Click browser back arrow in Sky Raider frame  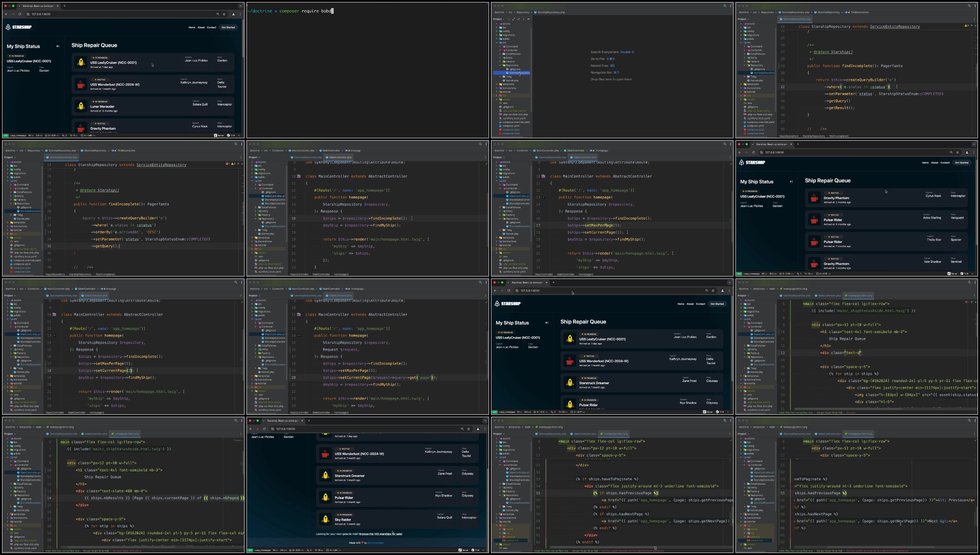coord(251,429)
